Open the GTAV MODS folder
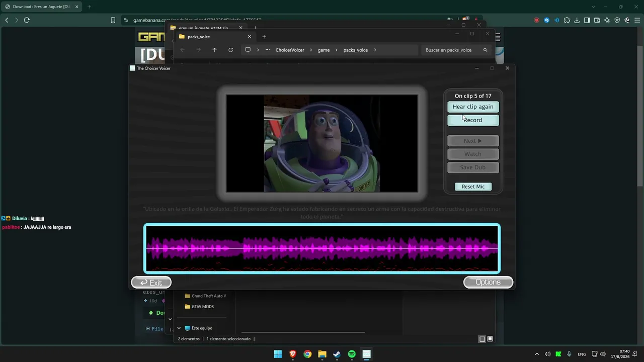The width and height of the screenshot is (644, 362). [x=199, y=307]
